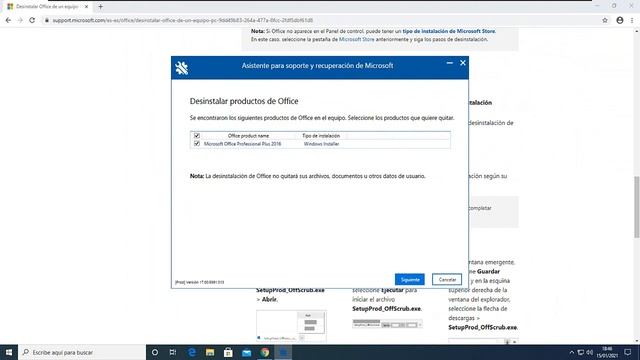Bookmark this page with star icon

coord(605,20)
